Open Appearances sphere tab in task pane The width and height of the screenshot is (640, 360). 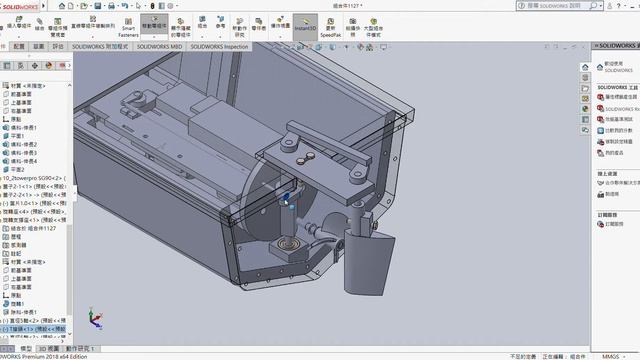[585, 109]
